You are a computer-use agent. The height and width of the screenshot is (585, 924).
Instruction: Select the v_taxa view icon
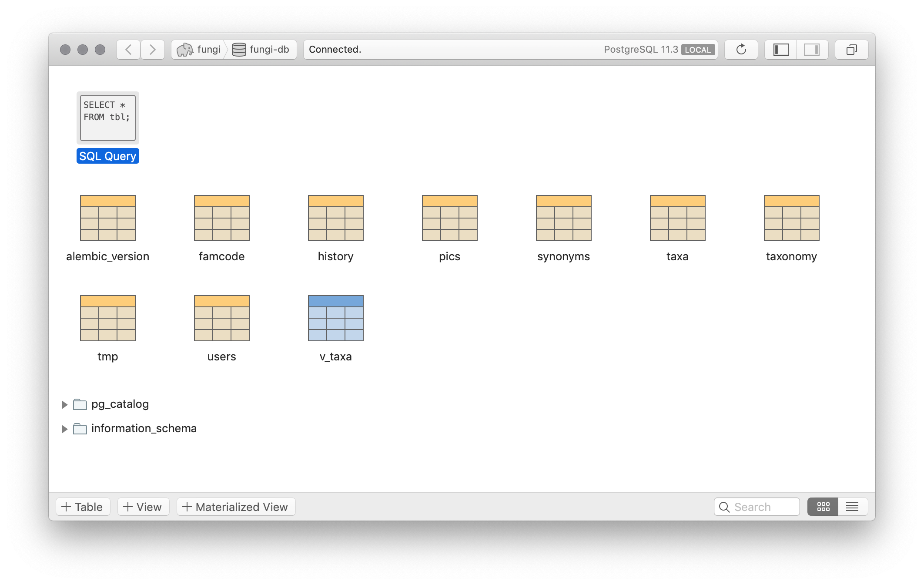(x=335, y=318)
